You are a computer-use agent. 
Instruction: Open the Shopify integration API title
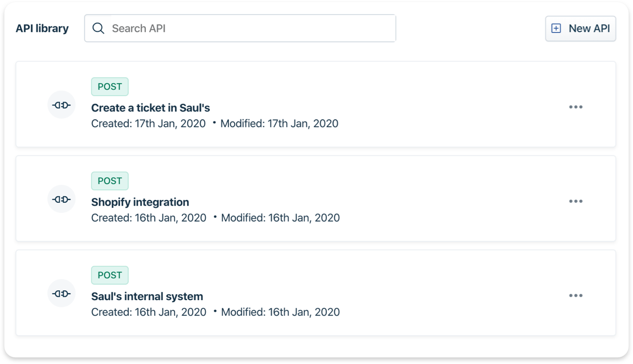pos(140,202)
